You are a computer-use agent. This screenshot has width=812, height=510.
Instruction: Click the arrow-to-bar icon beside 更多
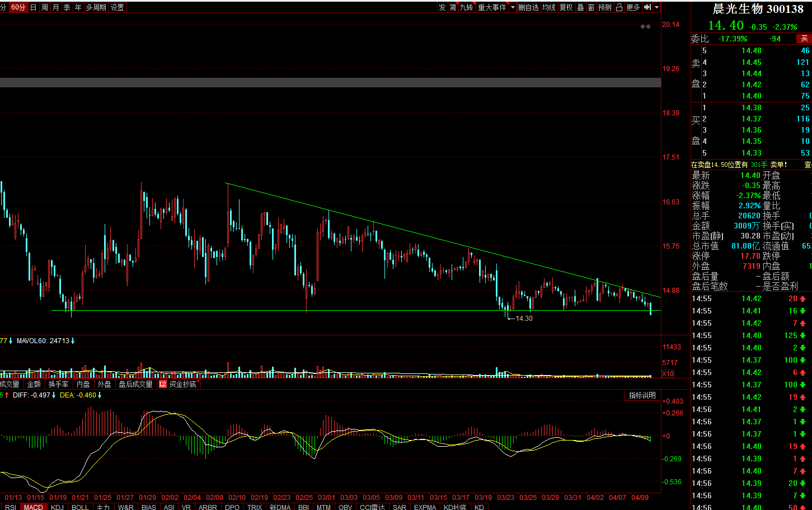[x=647, y=7]
